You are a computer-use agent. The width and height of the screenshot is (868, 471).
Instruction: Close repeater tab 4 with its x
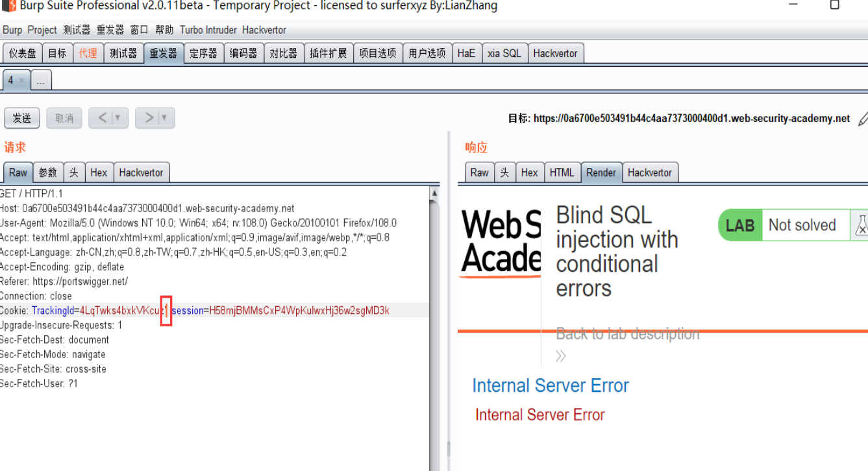pyautogui.click(x=21, y=80)
